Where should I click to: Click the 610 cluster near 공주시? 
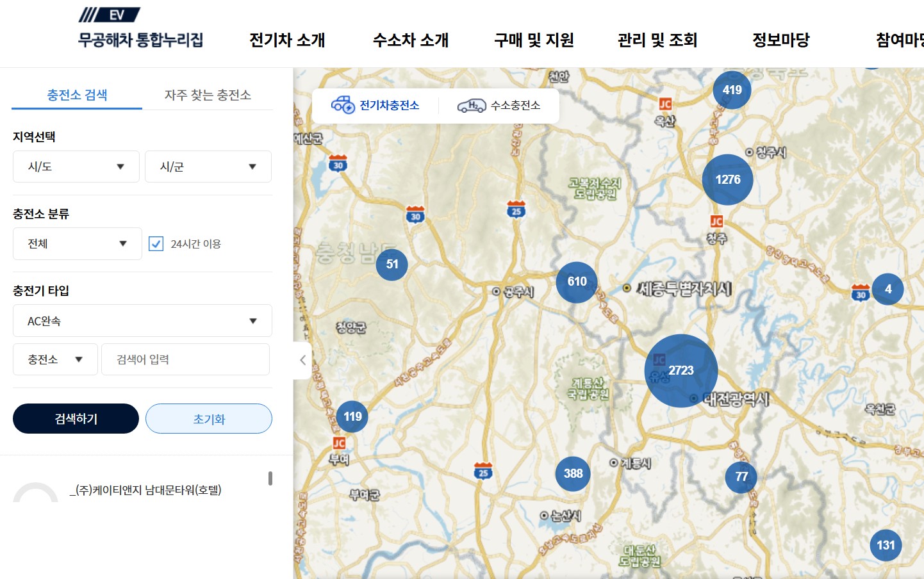[576, 282]
